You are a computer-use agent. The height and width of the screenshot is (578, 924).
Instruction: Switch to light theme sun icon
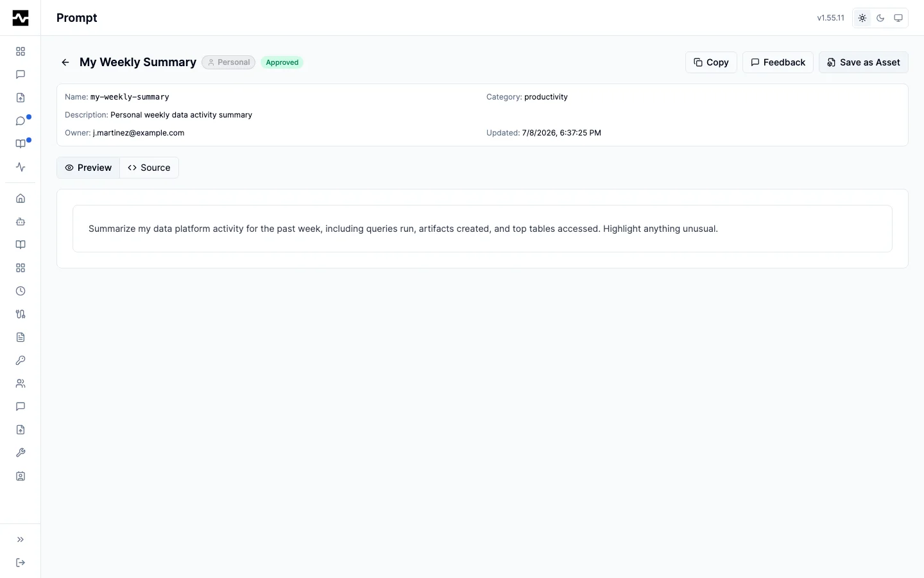[862, 18]
